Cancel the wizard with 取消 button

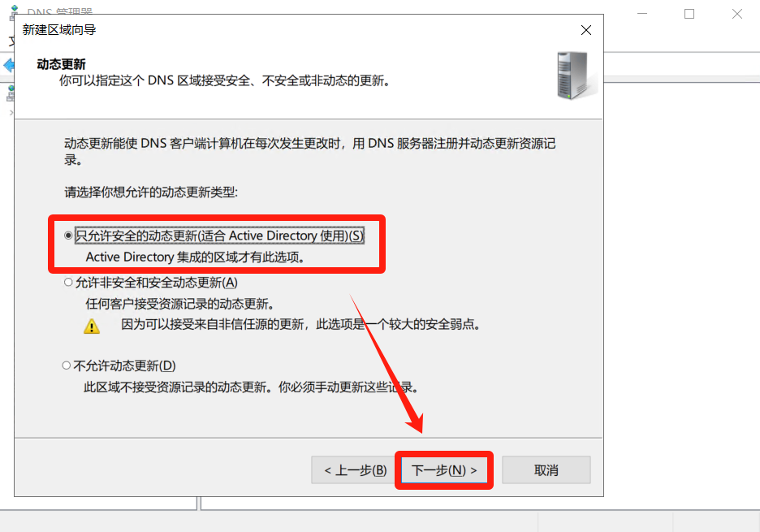(x=546, y=470)
